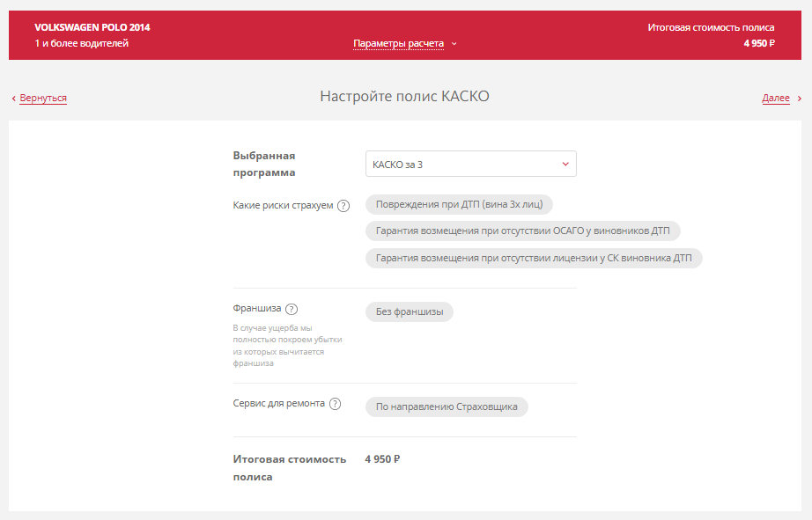Open the 'Параметры расчета' menu in the header
812x520 pixels.
click(398, 41)
